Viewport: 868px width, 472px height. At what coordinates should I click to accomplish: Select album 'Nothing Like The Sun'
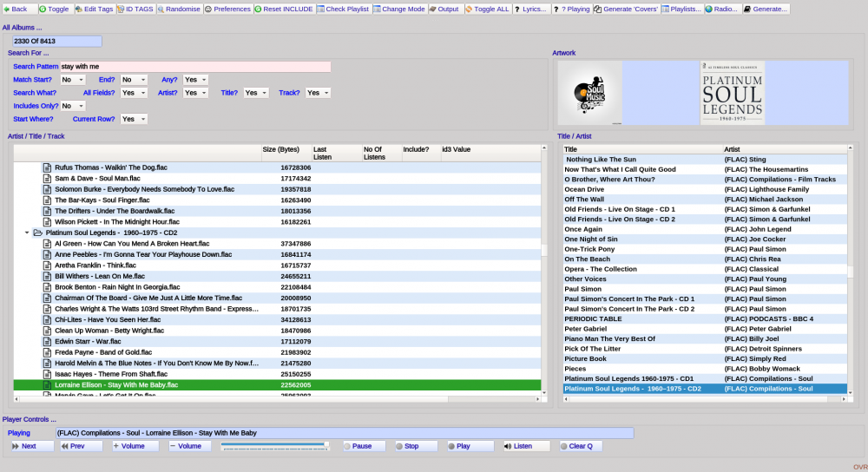pos(705,160)
